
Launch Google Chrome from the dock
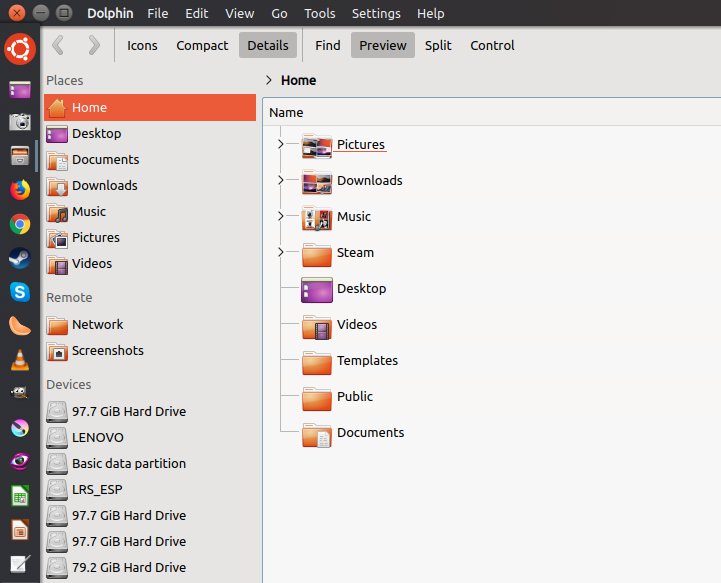point(20,224)
